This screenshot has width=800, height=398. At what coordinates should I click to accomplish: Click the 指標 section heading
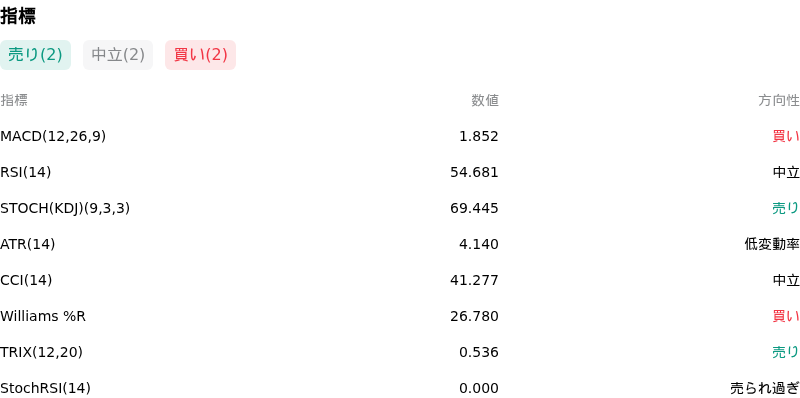coord(18,16)
